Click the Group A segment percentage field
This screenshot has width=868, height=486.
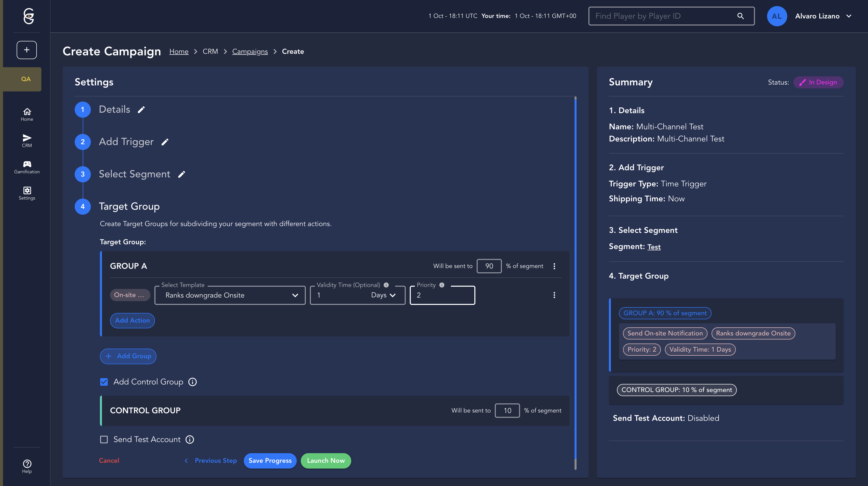pos(489,266)
